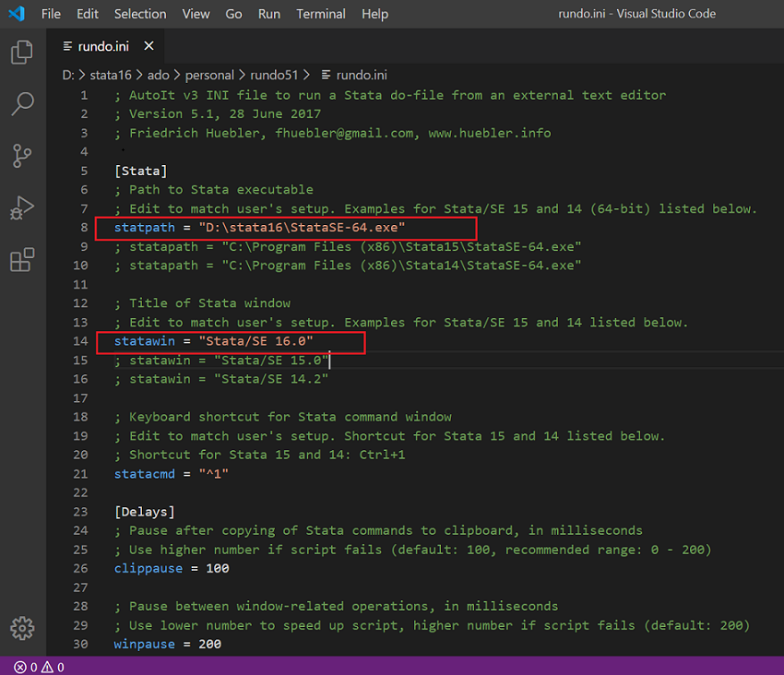Click the "Keyboard shortcut for Stata command window" comment

pos(283,417)
